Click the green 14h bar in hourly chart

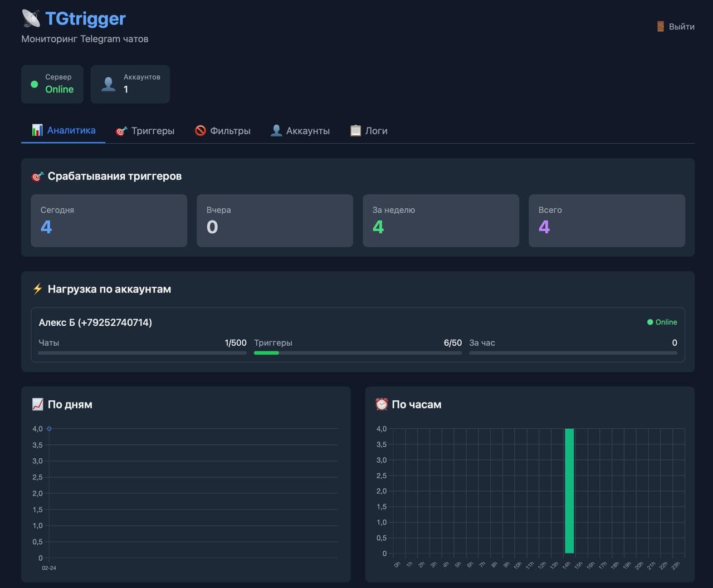[x=569, y=490]
